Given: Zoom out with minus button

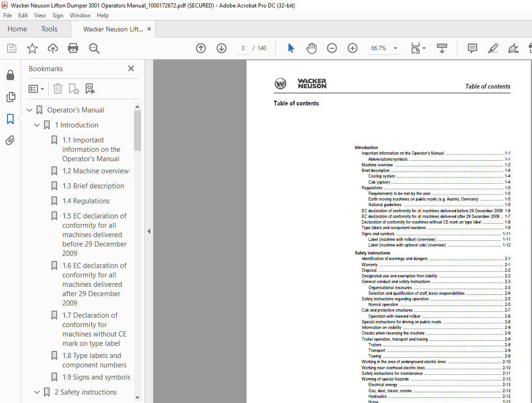Looking at the screenshot, I should point(332,48).
